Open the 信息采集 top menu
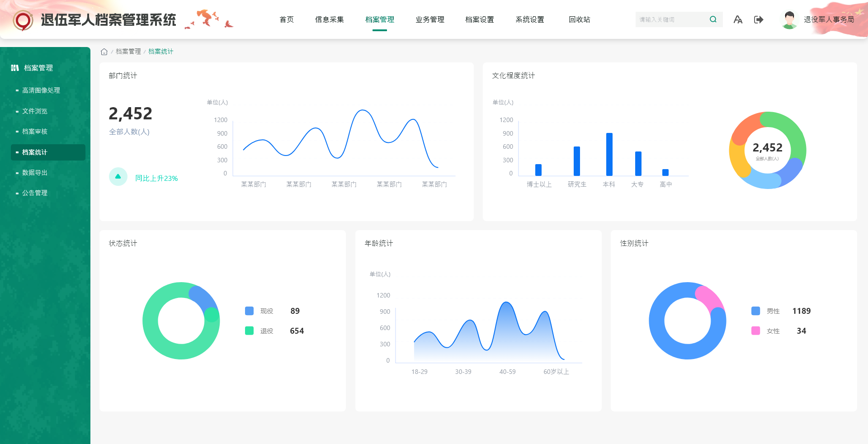Image resolution: width=868 pixels, height=444 pixels. pos(329,19)
